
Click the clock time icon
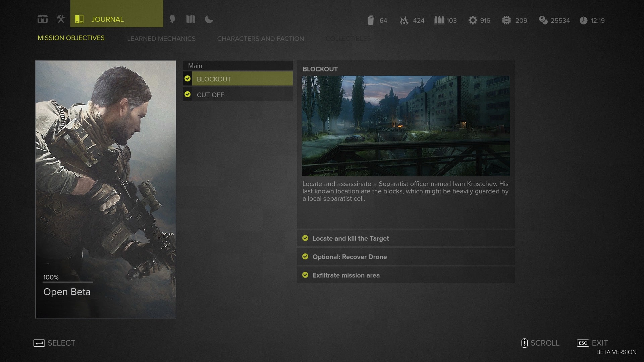pos(584,20)
